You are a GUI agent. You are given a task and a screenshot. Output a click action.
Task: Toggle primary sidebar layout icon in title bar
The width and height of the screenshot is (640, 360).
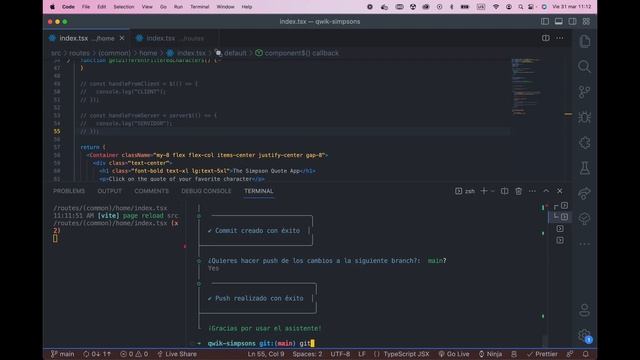545,22
